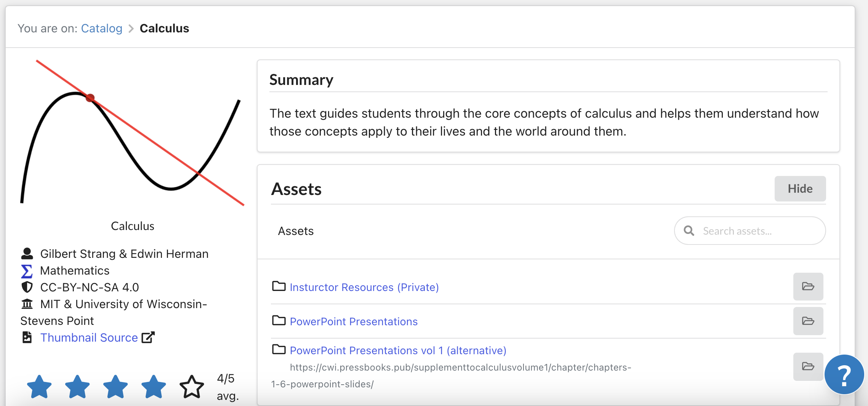Expand the PowerPoint Presentations folder
Image resolution: width=868 pixels, height=406 pixels.
coord(353,321)
